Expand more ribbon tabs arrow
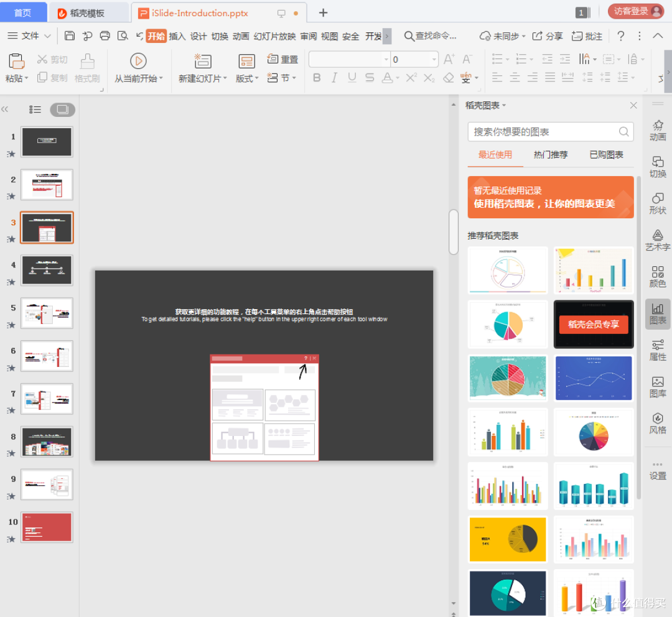672x617 pixels. pos(387,36)
